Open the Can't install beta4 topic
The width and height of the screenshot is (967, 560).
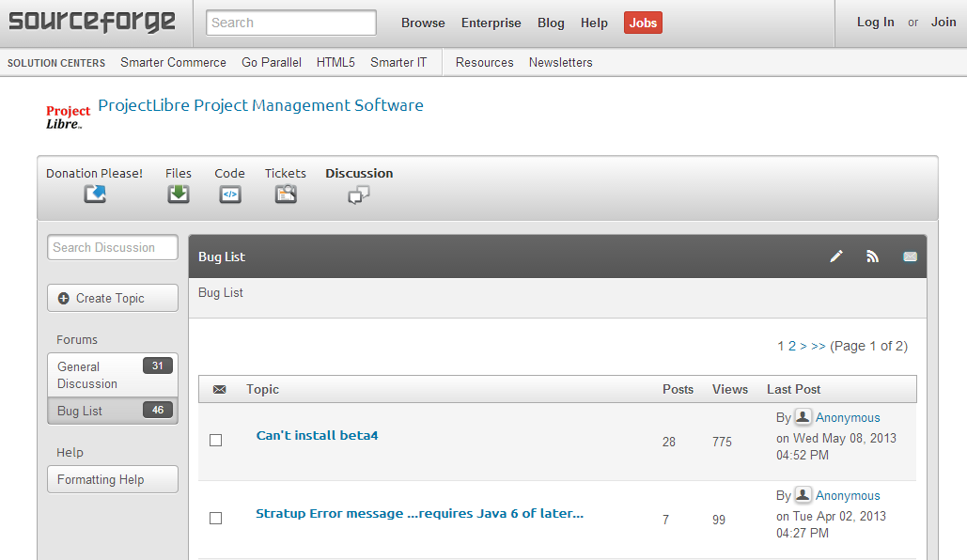point(317,435)
